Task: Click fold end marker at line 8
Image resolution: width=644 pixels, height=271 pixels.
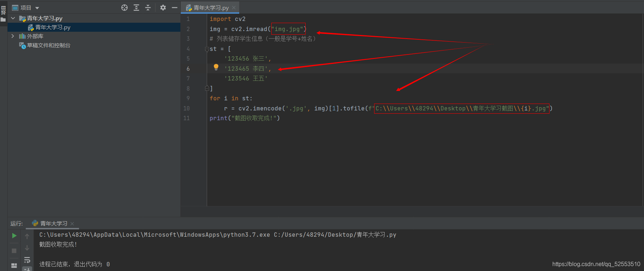Action: 207,88
